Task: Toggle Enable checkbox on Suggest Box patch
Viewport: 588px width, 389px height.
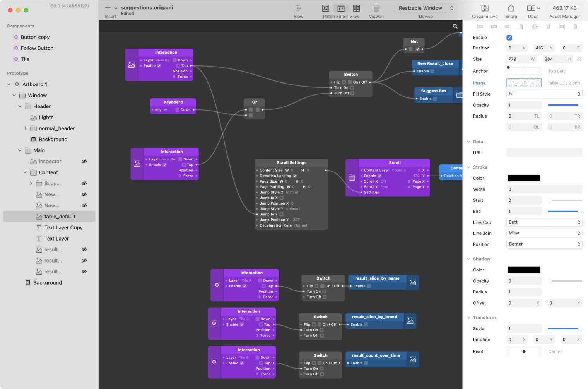Action: [435, 99]
